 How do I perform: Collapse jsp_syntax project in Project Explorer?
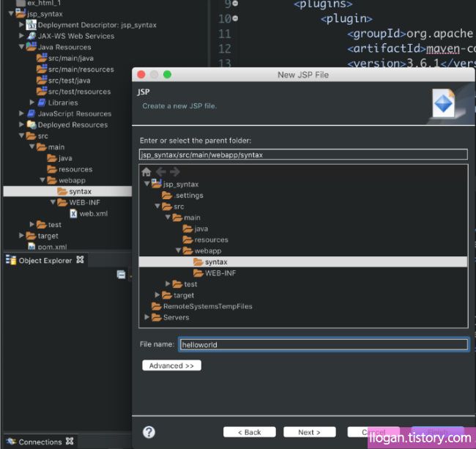point(11,13)
